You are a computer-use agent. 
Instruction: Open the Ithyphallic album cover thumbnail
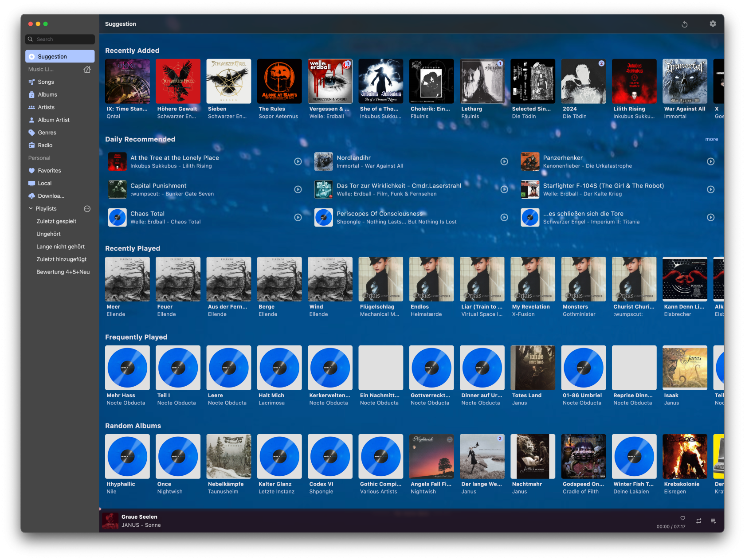[x=127, y=456]
